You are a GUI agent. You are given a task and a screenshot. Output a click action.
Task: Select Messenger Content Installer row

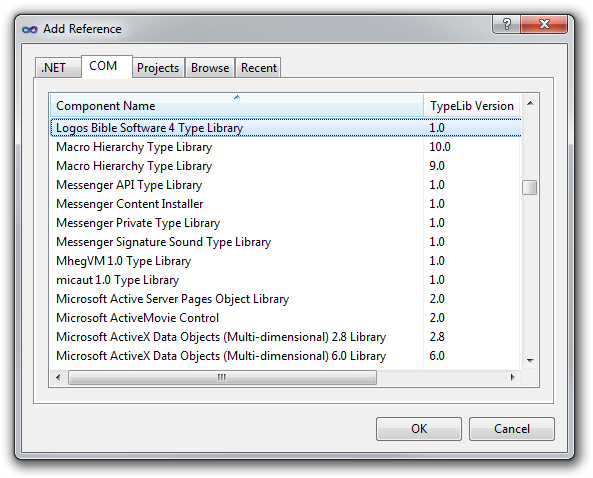[286, 204]
